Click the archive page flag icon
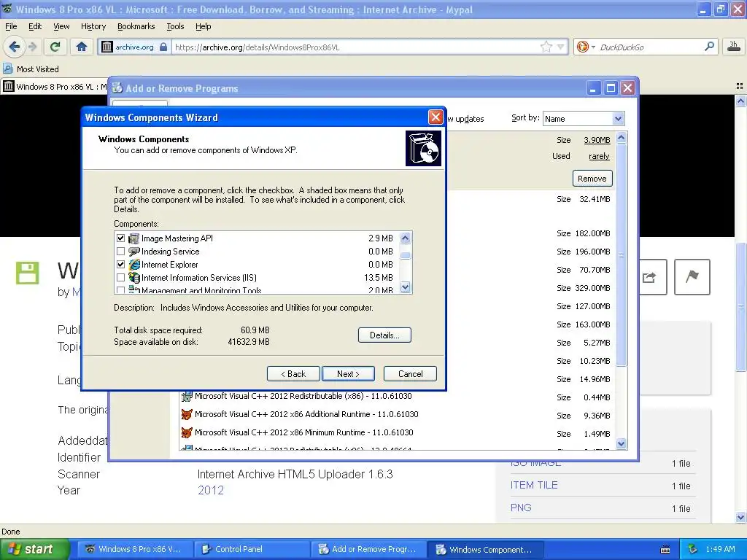This screenshot has height=560, width=747. (x=692, y=277)
